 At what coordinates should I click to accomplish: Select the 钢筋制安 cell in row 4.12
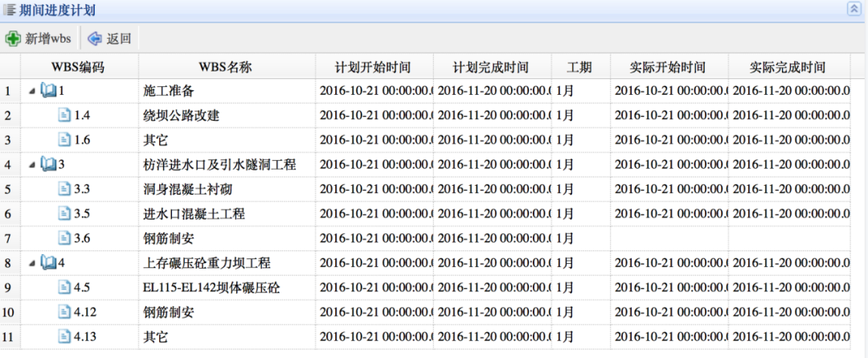(227, 312)
